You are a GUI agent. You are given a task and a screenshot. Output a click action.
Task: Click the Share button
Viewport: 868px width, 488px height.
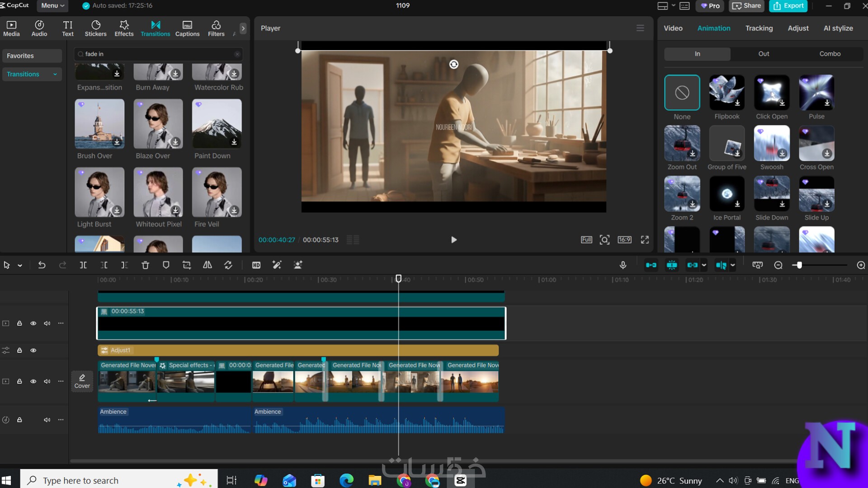747,5
